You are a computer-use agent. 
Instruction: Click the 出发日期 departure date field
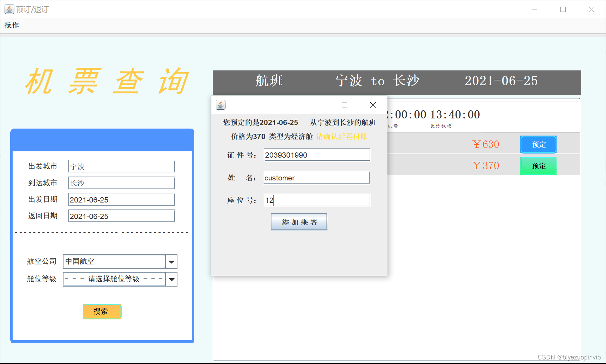(x=121, y=199)
